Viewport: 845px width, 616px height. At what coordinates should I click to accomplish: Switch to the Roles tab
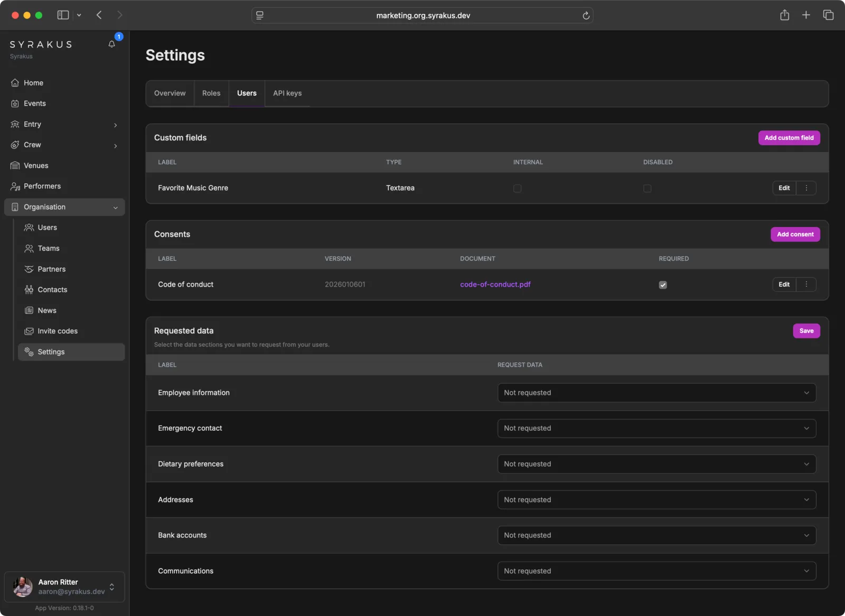(211, 93)
